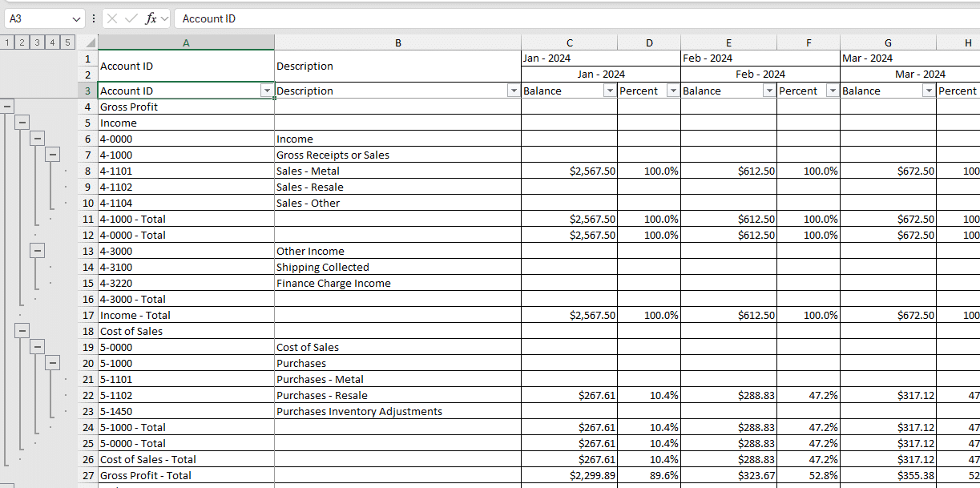Image resolution: width=980 pixels, height=488 pixels.
Task: Click the 4-1101 account cell
Action: (186, 171)
